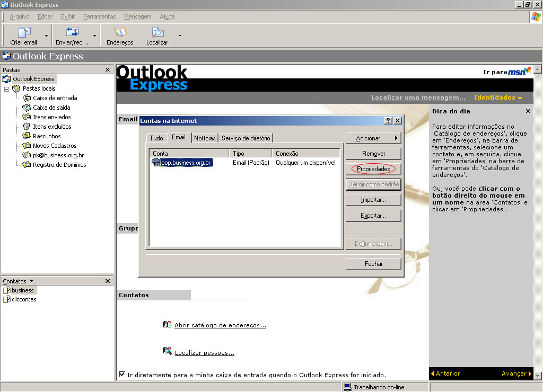Viewport: 543px width, 392px height.
Task: Open the Contatos panel dropdown
Action: 31,281
